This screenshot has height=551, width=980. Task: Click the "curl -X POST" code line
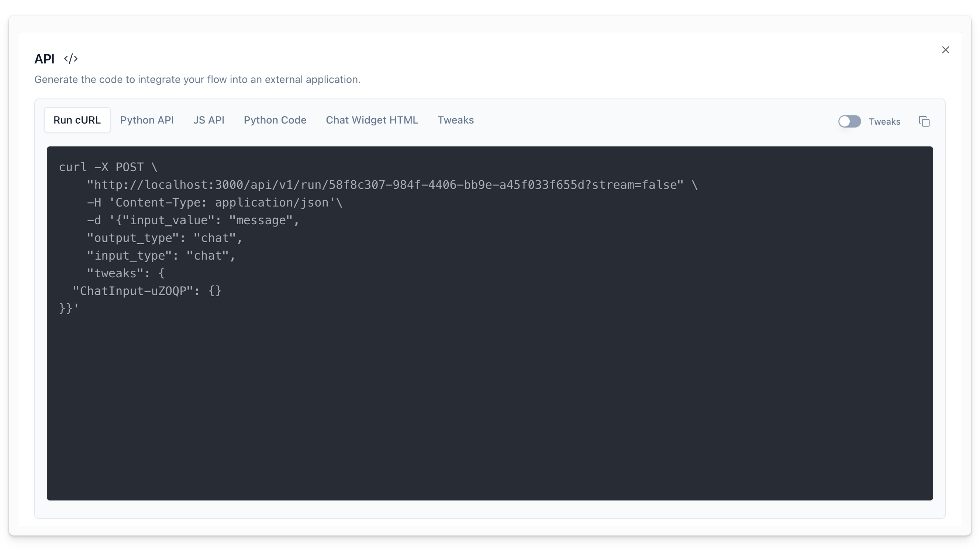108,167
